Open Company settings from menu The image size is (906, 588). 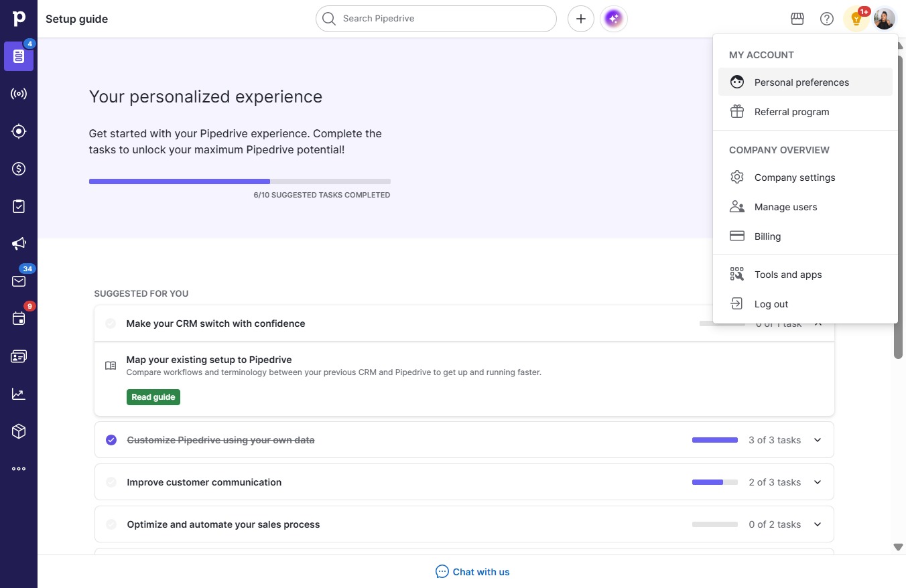[805, 177]
